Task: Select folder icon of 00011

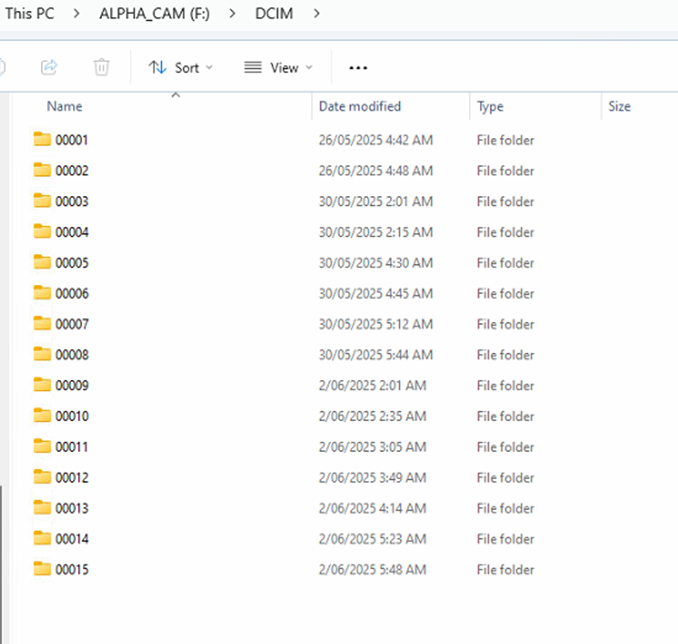Action: pyautogui.click(x=42, y=446)
